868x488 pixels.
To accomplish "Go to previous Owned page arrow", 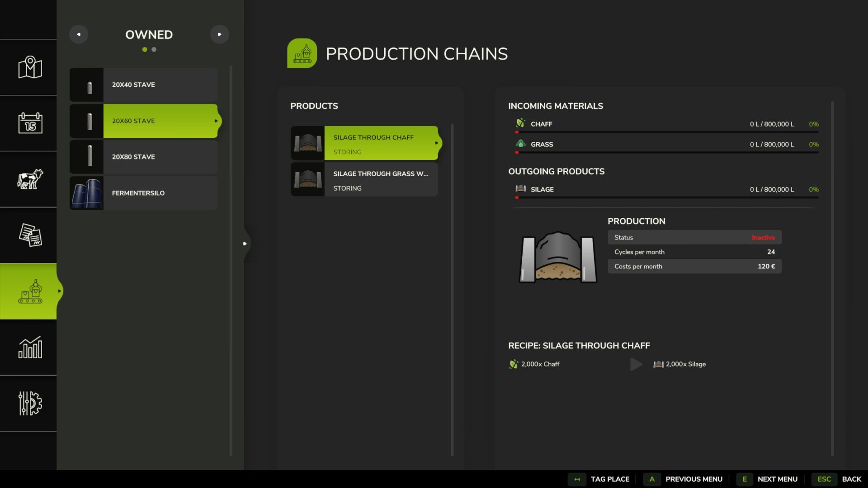I will 79,34.
